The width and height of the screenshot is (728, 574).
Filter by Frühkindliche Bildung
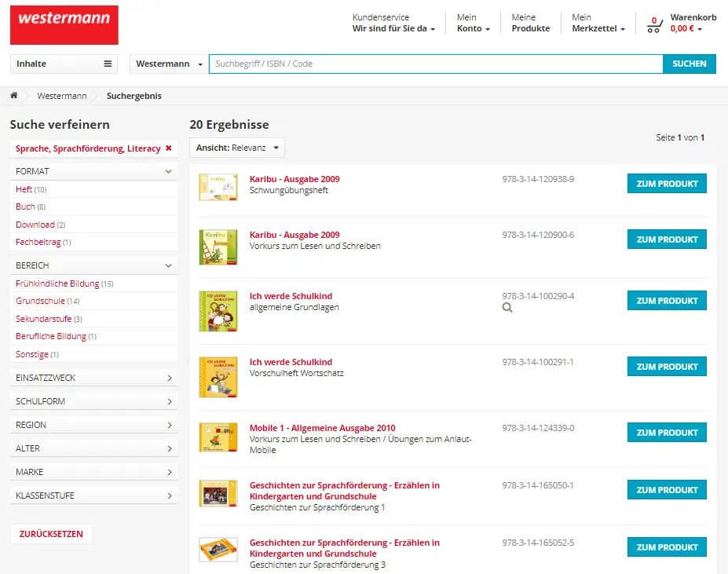pos(57,283)
